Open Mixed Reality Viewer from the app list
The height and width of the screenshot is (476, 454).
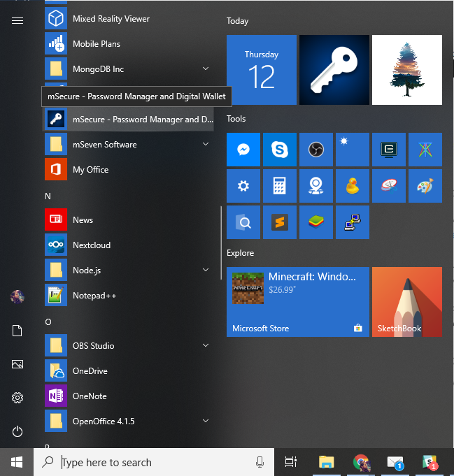pos(129,19)
